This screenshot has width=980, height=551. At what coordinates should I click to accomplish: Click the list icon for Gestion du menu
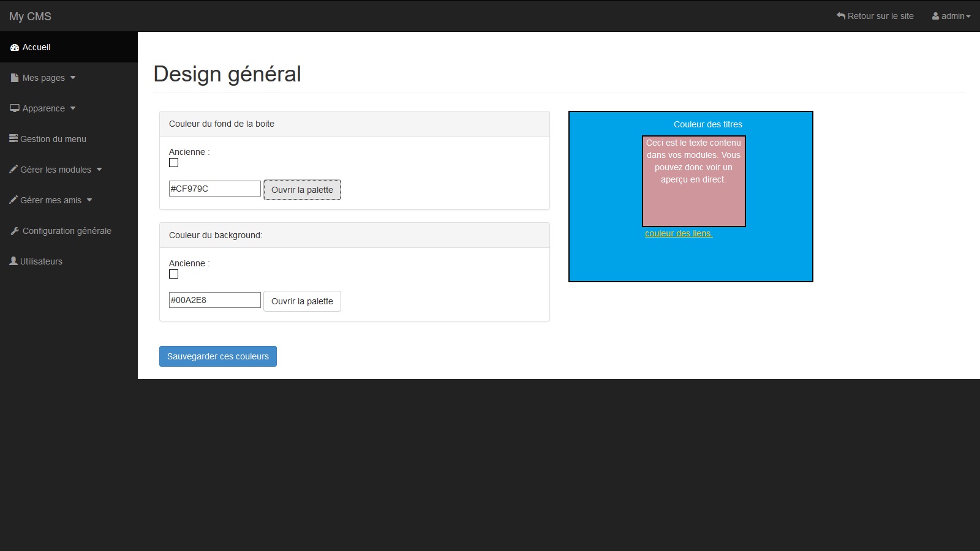[x=13, y=138]
